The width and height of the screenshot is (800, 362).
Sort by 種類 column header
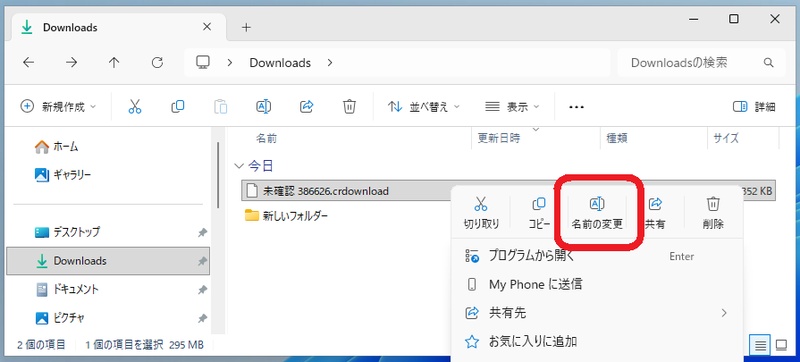[x=616, y=138]
